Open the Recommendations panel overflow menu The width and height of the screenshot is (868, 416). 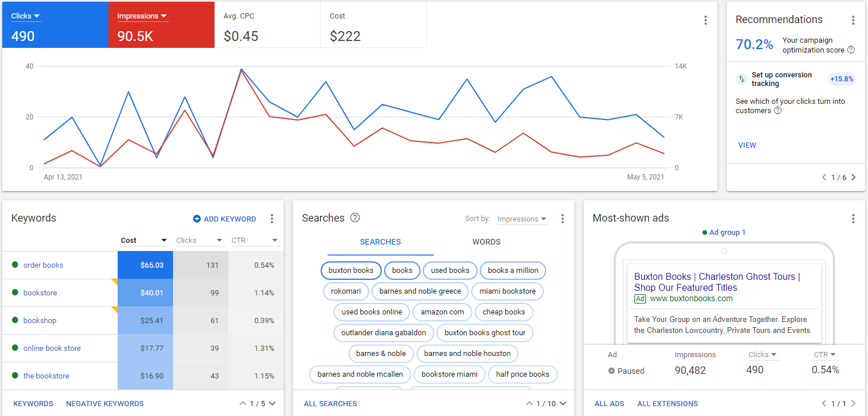(853, 20)
